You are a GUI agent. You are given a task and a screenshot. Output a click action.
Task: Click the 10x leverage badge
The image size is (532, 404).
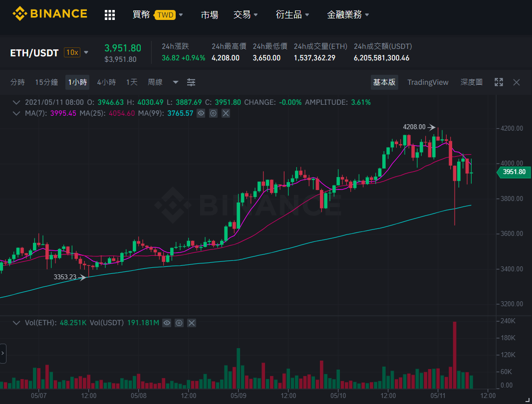(x=72, y=52)
